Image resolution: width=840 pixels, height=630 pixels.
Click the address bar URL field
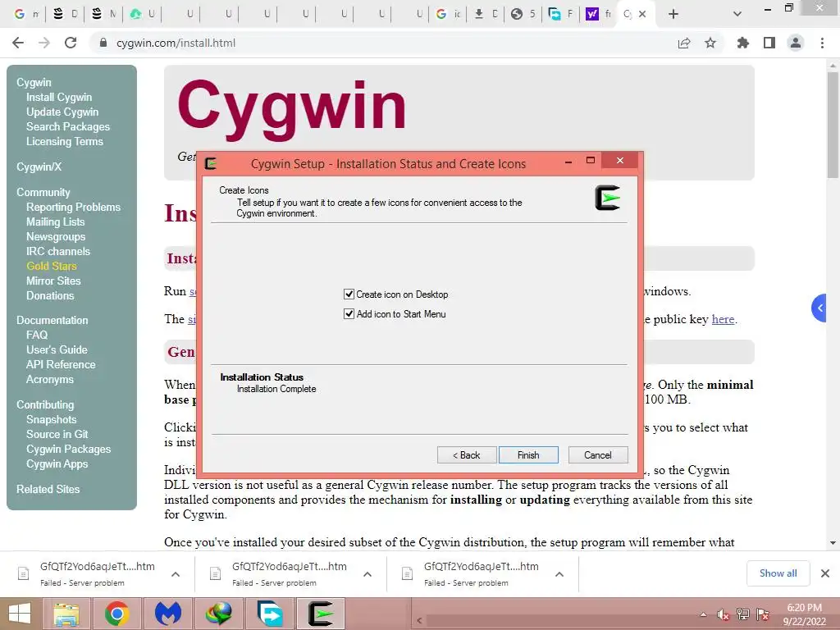[x=386, y=43]
